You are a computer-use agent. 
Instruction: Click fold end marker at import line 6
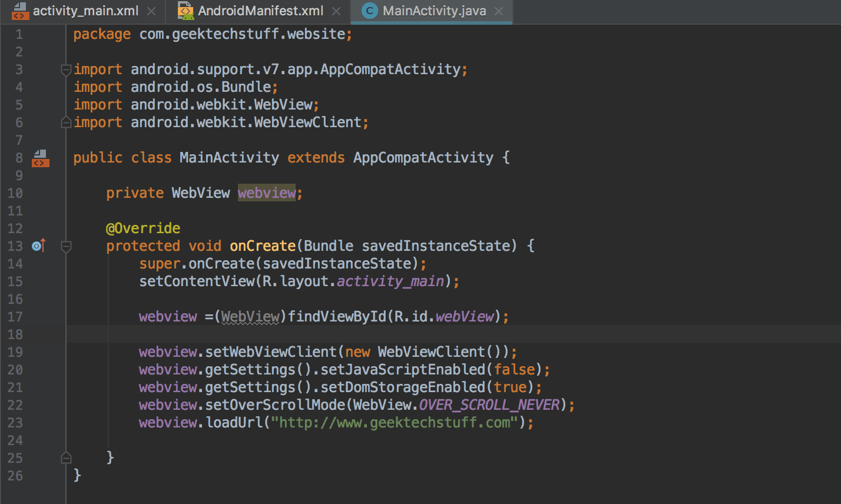66,122
